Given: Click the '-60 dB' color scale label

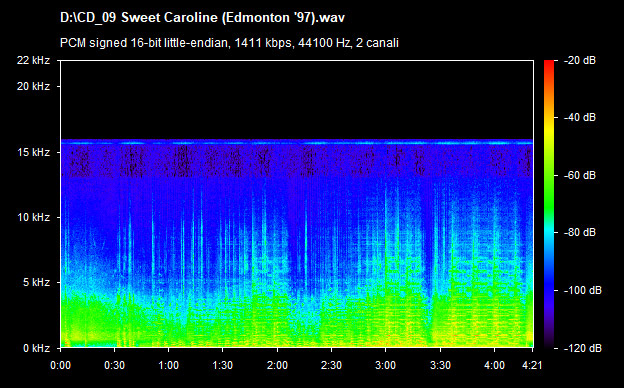Looking at the screenshot, I should pyautogui.click(x=580, y=175).
